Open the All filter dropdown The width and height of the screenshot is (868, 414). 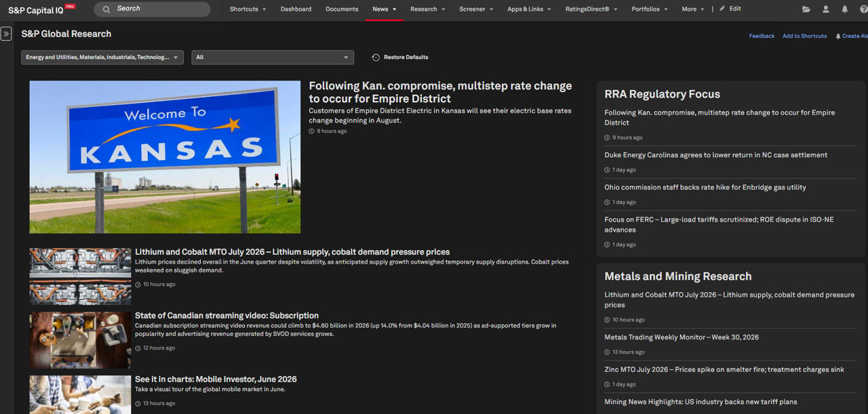273,58
